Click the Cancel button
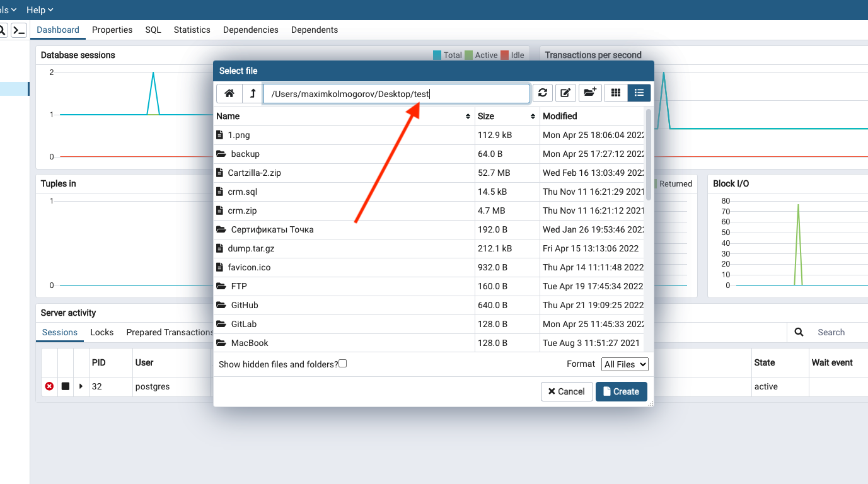This screenshot has height=484, width=868. [567, 391]
